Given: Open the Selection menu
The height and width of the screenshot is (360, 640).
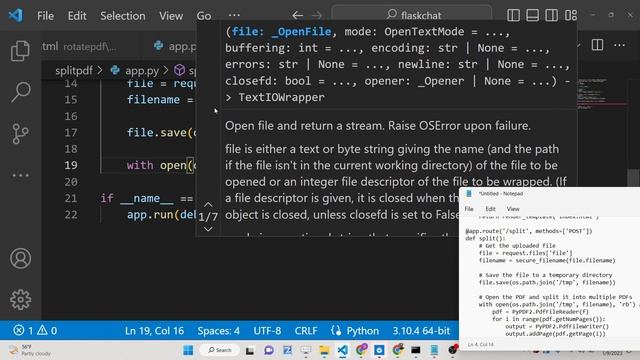Looking at the screenshot, I should click(122, 16).
